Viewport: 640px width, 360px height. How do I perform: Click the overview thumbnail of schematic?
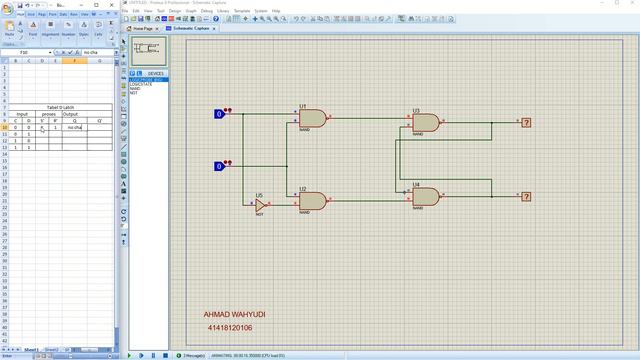pos(149,51)
